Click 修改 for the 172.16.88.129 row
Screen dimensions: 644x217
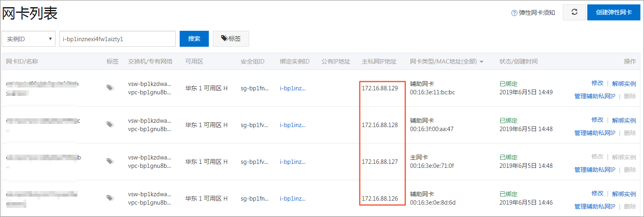coord(597,83)
